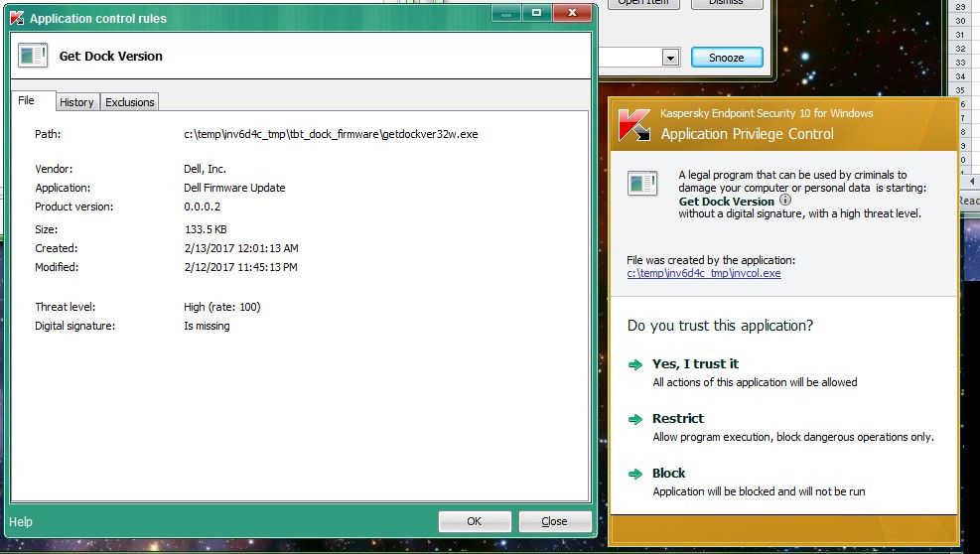The width and height of the screenshot is (980, 554).
Task: Click path value getdockver32w.exe
Action: click(331, 134)
